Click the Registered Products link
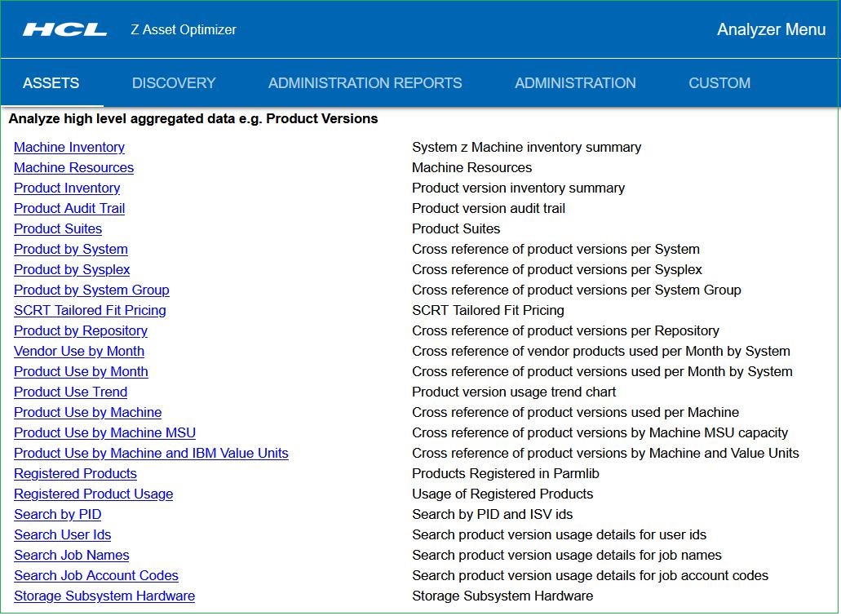 (75, 474)
